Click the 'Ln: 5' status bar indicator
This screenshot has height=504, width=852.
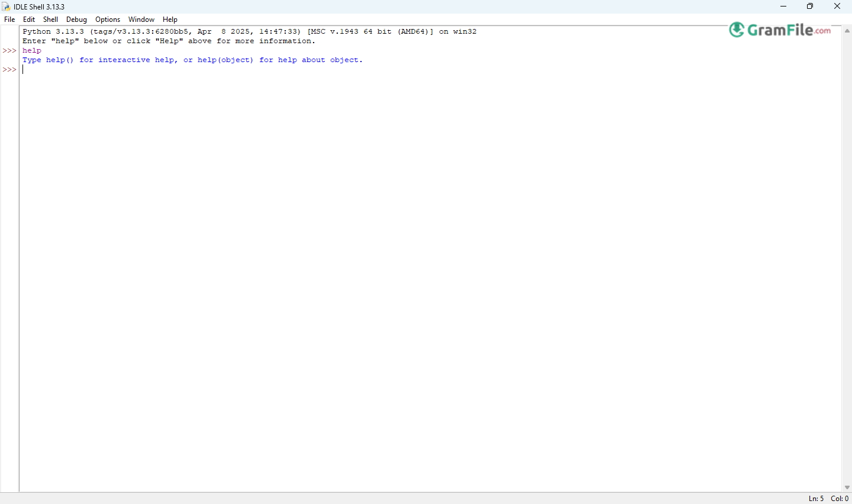816,499
